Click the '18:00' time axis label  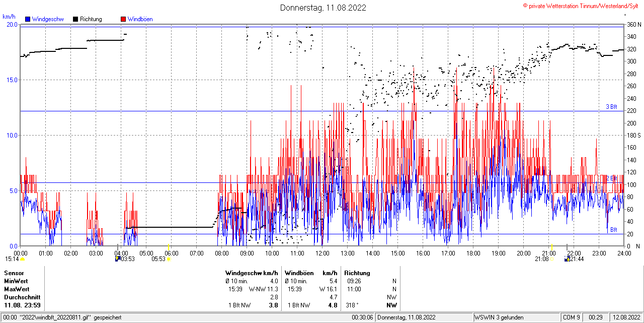[473, 253]
